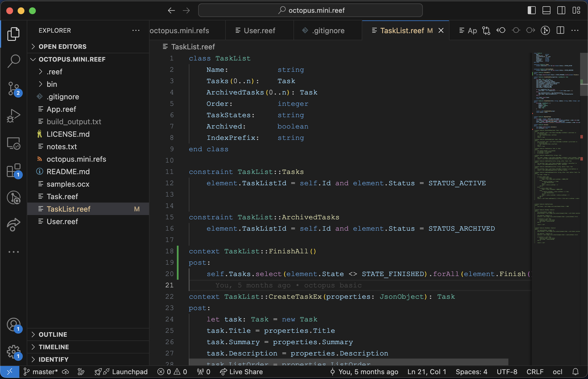The width and height of the screenshot is (588, 379).
Task: Open samples.ocx in Explorer
Action: (x=88, y=184)
